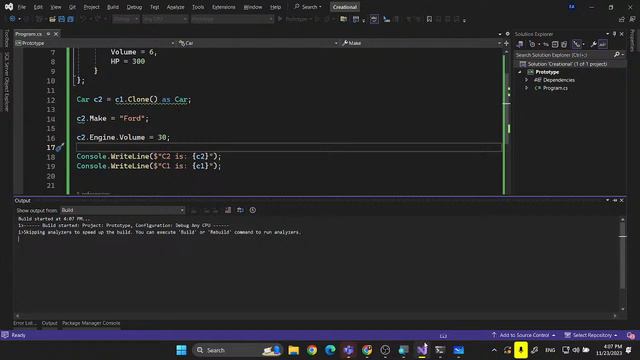
Task: Click the pending changes filter clock icon
Action: (x=532, y=44)
